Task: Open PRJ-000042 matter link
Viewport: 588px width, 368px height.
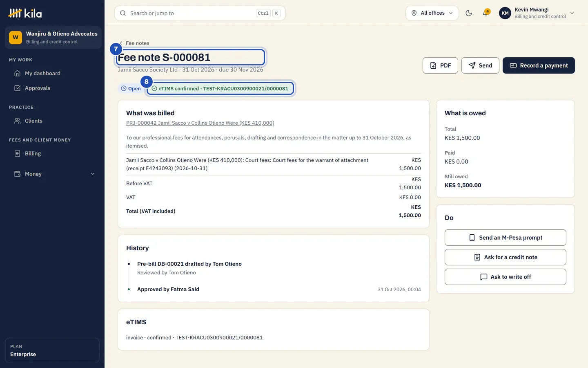Action: pos(200,123)
